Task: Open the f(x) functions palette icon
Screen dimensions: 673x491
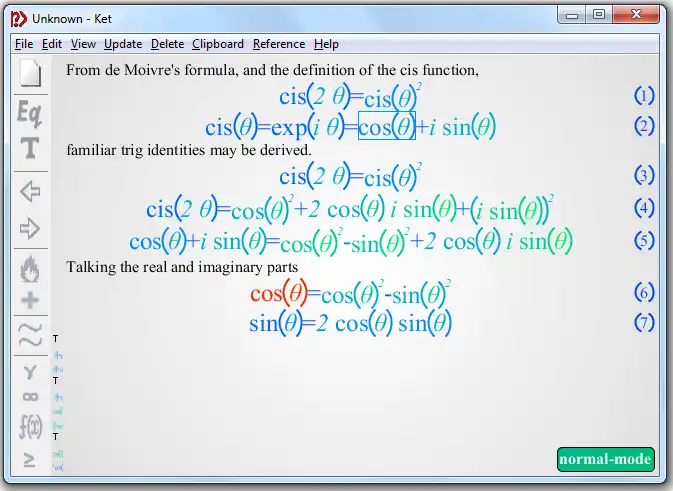Action: (x=31, y=427)
